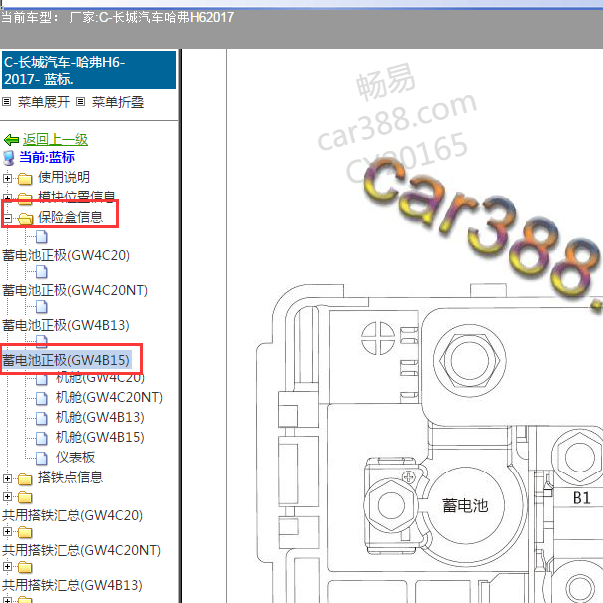Expand folder above 共用搭铁汇总(GW4C20NT)
The height and width of the screenshot is (603, 603).
7,531
